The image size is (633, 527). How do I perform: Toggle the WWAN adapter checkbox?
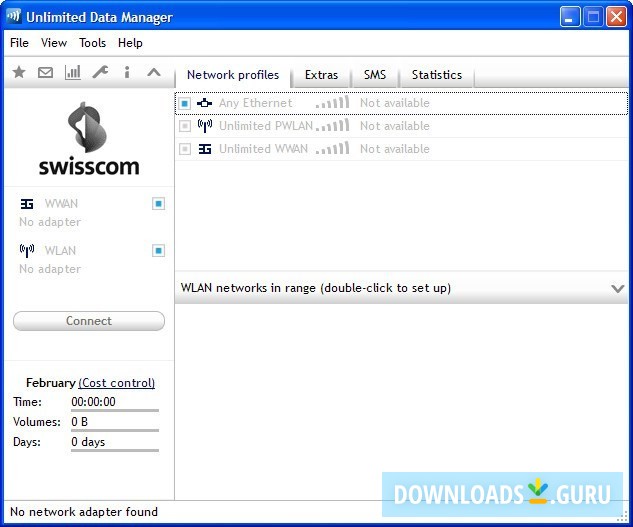158,204
